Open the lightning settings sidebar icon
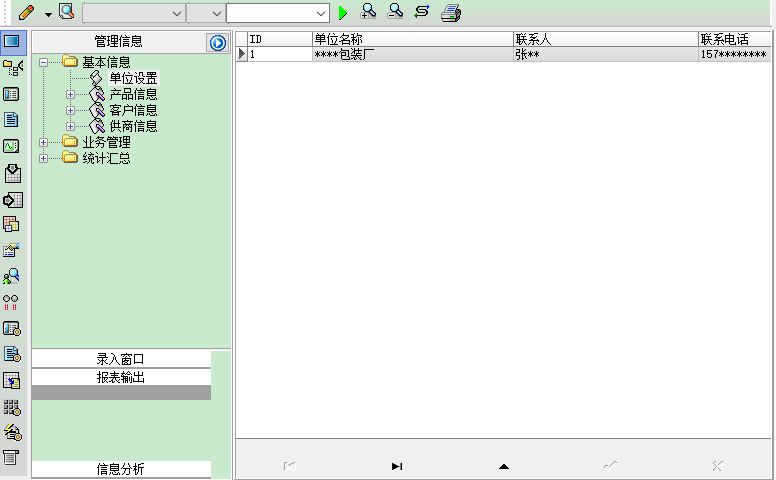The height and width of the screenshot is (480, 776). click(13, 433)
